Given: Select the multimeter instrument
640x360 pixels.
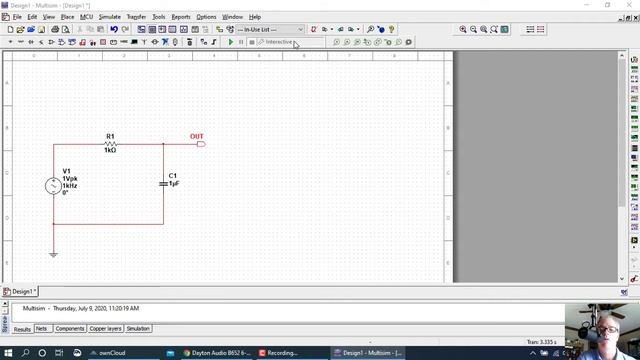Looking at the screenshot, I should click(634, 60).
